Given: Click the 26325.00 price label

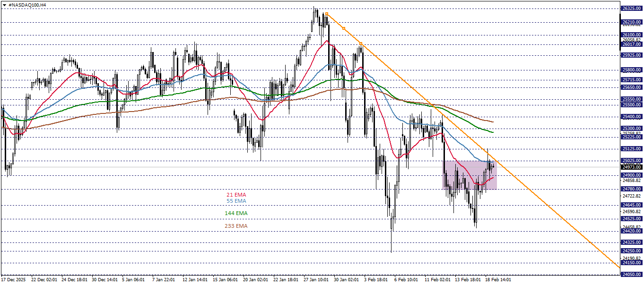Looking at the screenshot, I should 631,8.
